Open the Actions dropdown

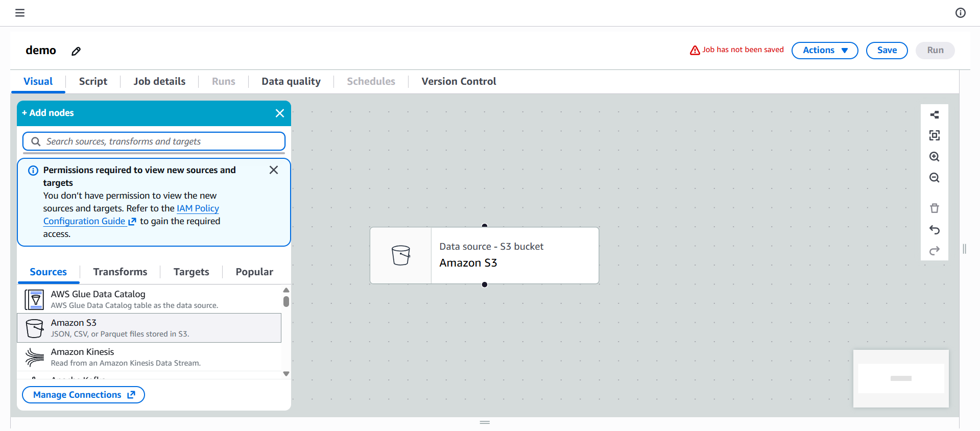click(x=825, y=51)
